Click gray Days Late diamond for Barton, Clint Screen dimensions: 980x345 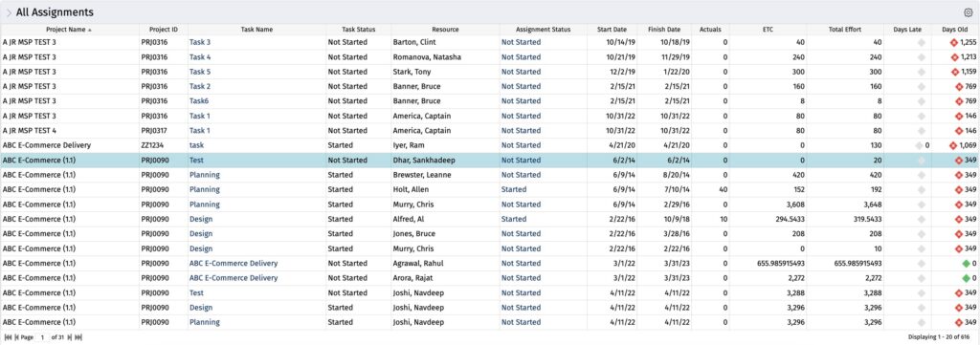point(921,42)
